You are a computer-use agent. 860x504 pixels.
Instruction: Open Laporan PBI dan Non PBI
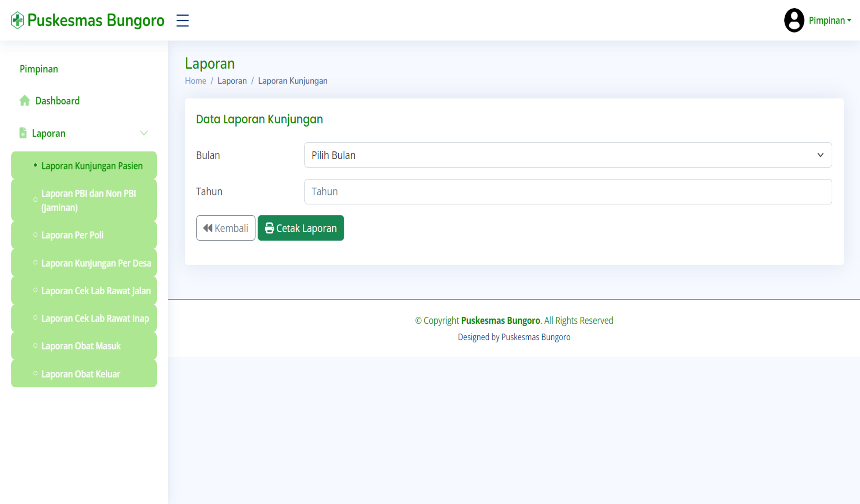(88, 200)
